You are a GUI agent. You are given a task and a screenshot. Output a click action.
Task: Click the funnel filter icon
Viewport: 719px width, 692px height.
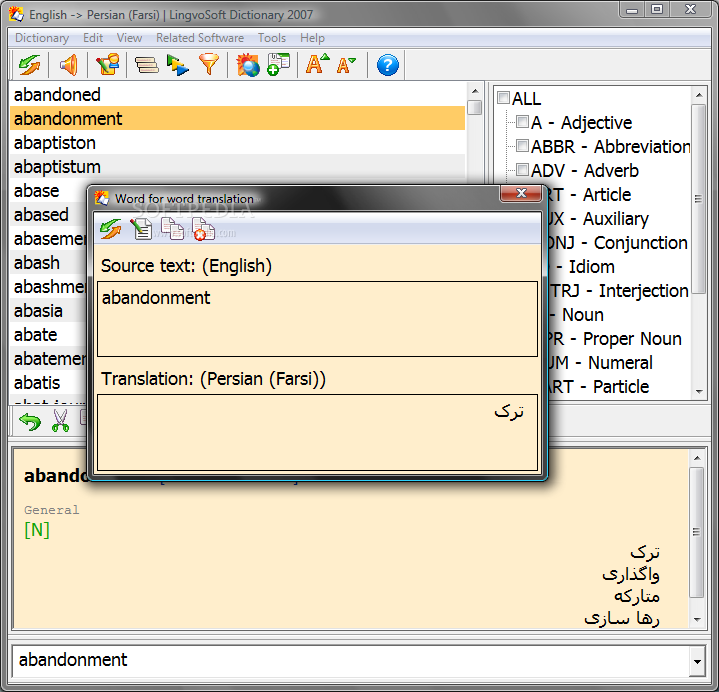(x=209, y=65)
